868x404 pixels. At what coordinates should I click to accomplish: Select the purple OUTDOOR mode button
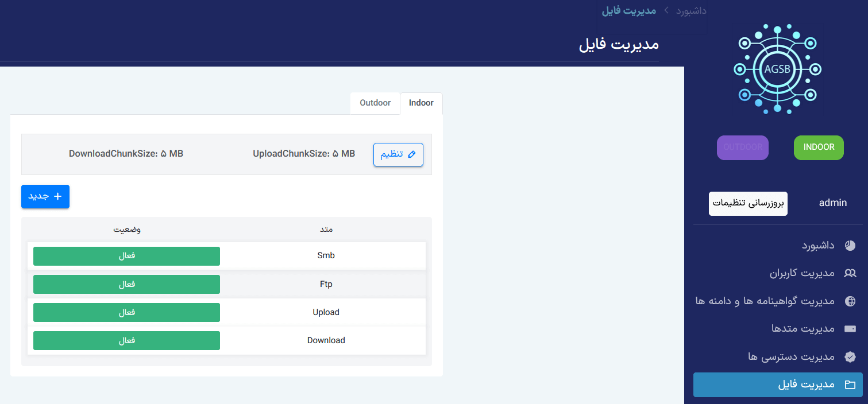tap(742, 147)
